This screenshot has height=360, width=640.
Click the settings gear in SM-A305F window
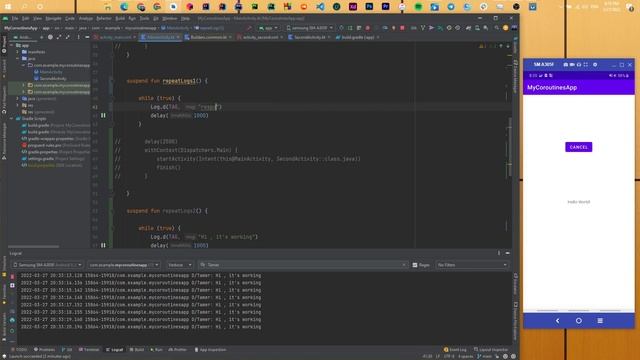click(x=595, y=64)
